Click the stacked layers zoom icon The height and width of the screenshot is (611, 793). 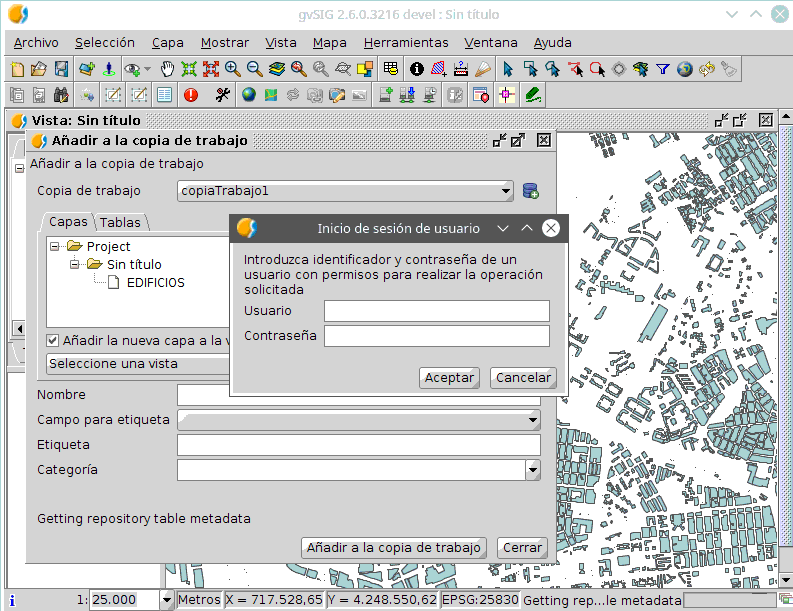[x=277, y=69]
